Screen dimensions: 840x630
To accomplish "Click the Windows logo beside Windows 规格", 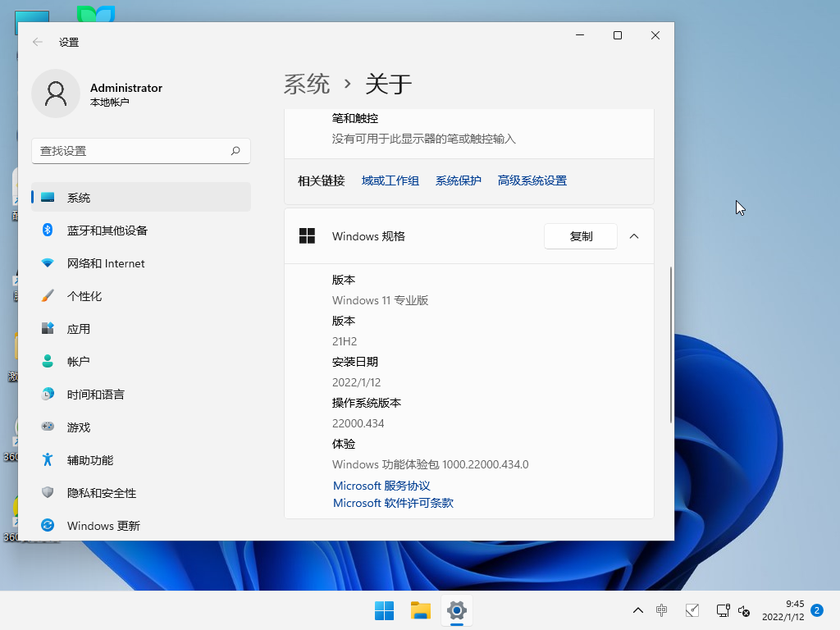I will 307,235.
